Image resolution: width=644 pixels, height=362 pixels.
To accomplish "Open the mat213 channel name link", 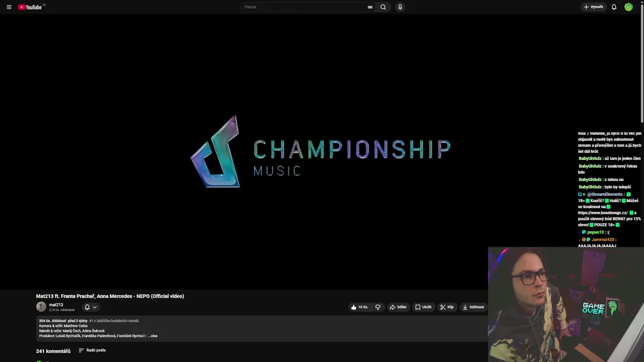I will 56,305.
